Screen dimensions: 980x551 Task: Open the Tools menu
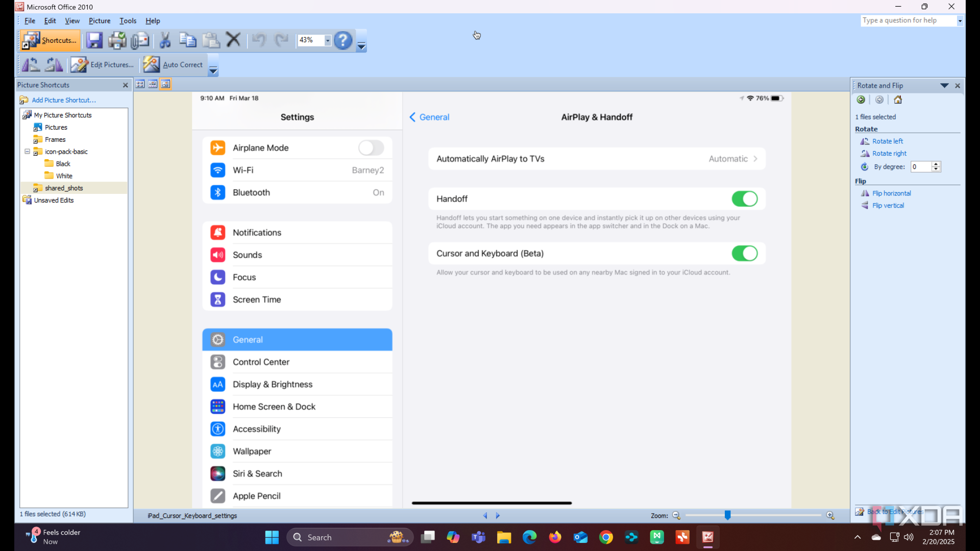[128, 21]
